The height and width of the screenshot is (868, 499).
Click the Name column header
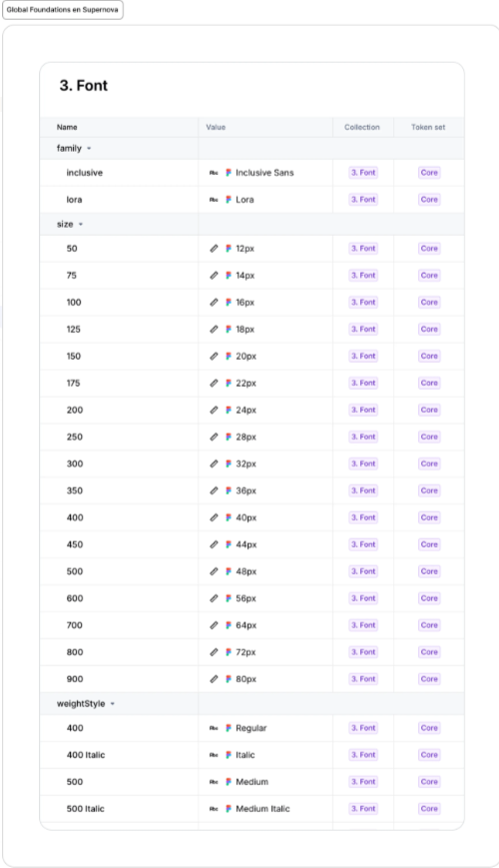pyautogui.click(x=67, y=127)
